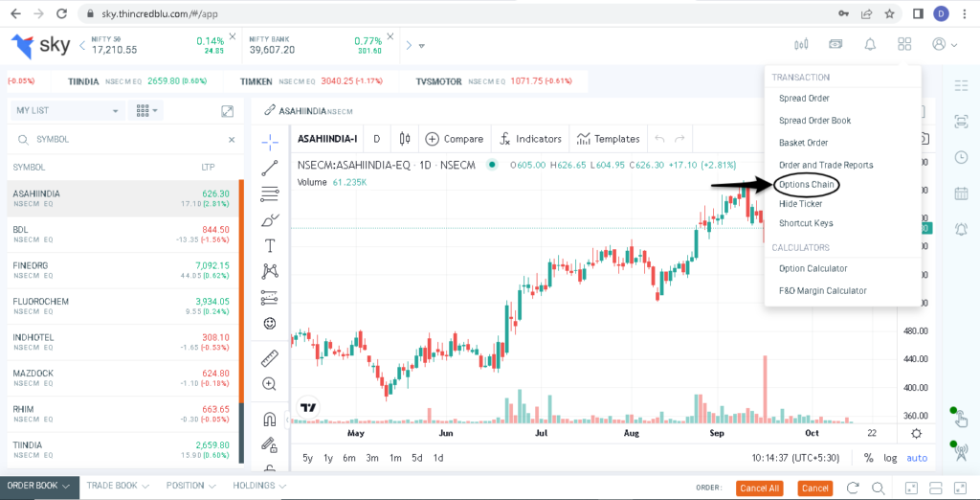Toggle the magnet mode tool
Screen dimensions: 980x500
[270, 419]
